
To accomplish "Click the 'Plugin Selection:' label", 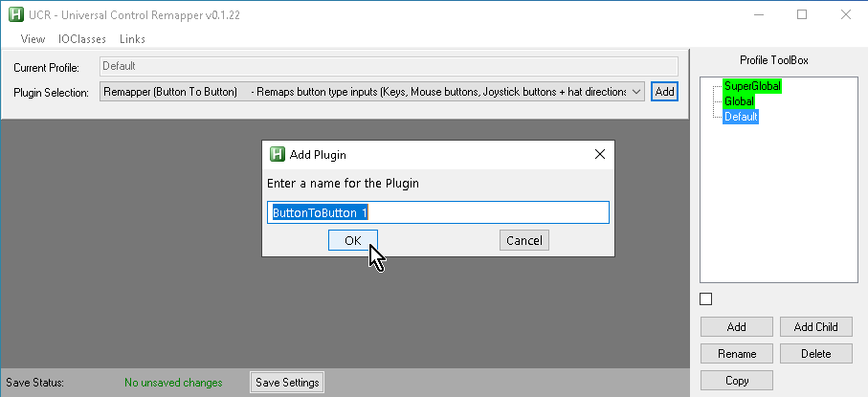I will tap(51, 93).
